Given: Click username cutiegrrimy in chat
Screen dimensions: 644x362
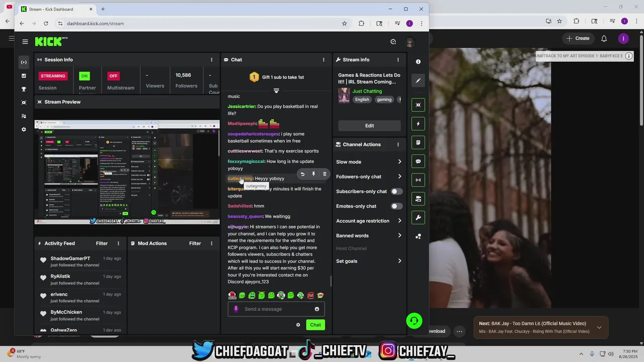Looking at the screenshot, I should [x=240, y=178].
